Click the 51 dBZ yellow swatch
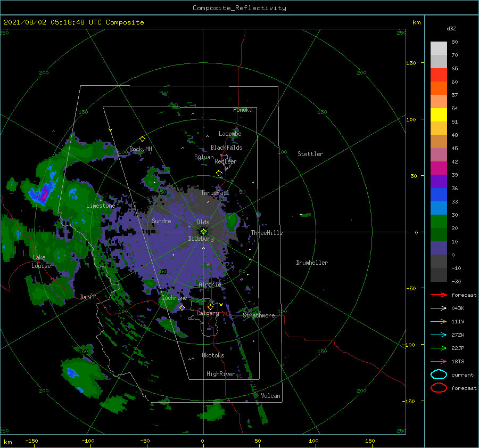The image size is (479, 448). click(439, 115)
